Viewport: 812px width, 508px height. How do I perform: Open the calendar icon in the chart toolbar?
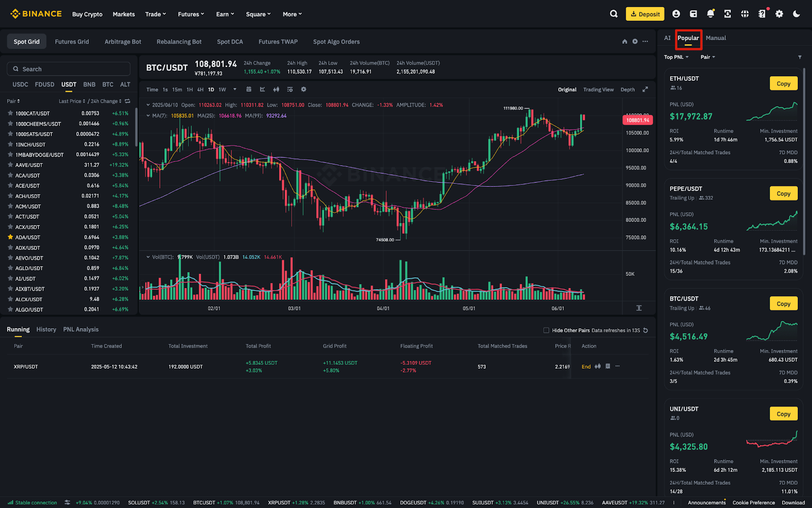click(249, 89)
